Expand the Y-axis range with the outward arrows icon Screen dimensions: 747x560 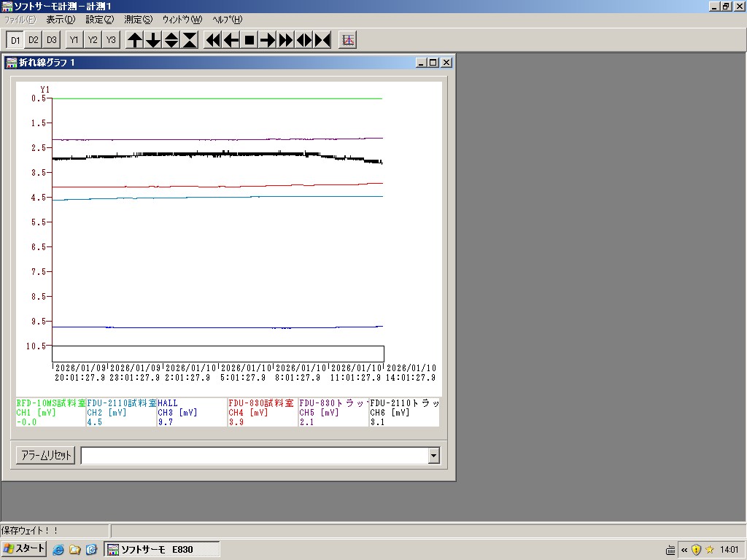171,40
